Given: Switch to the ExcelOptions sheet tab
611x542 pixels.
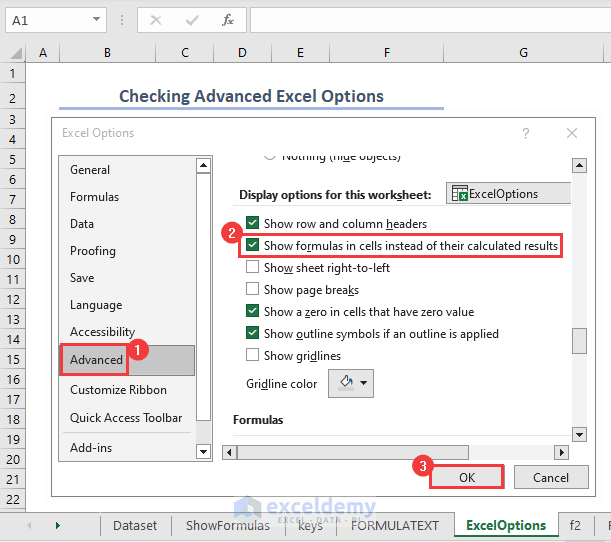Looking at the screenshot, I should 506,526.
